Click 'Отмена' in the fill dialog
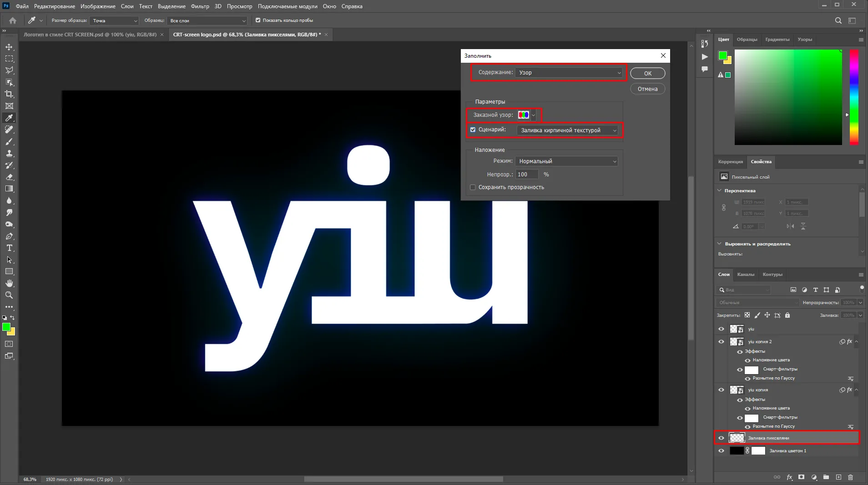 648,89
